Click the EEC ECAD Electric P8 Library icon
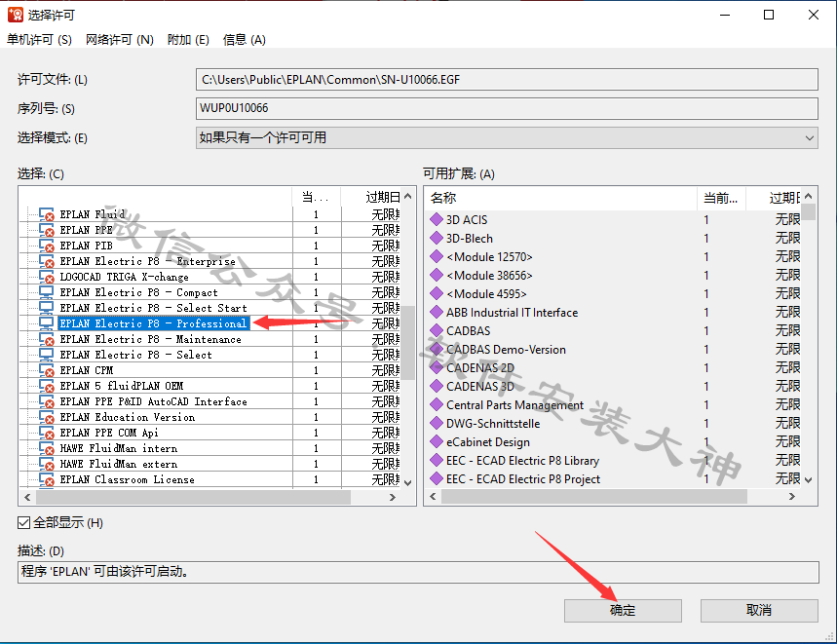The width and height of the screenshot is (837, 644). (x=437, y=461)
